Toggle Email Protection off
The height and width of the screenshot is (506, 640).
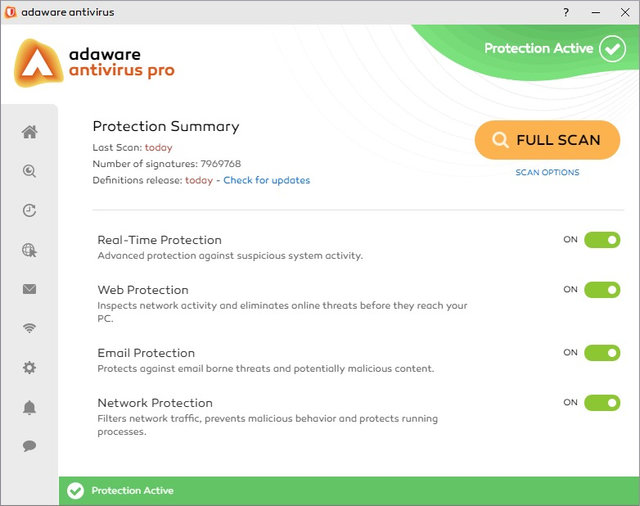602,353
